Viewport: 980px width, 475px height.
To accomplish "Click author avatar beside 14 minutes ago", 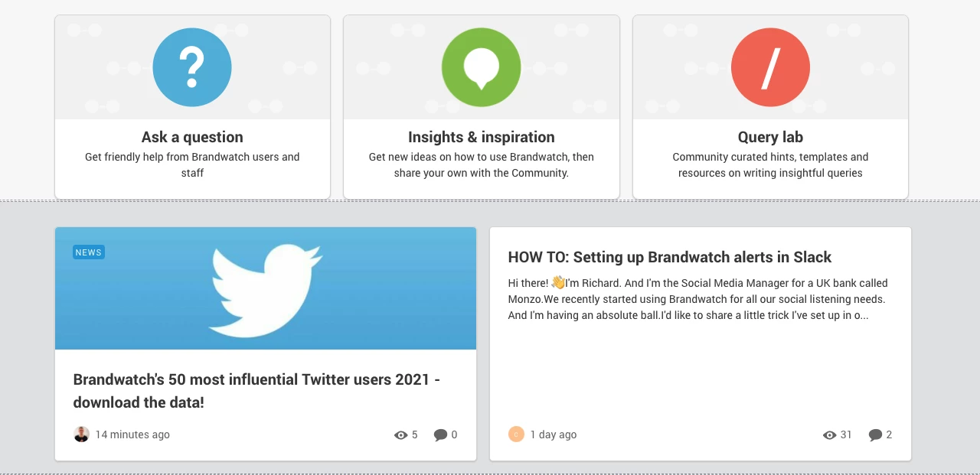I will [x=81, y=434].
